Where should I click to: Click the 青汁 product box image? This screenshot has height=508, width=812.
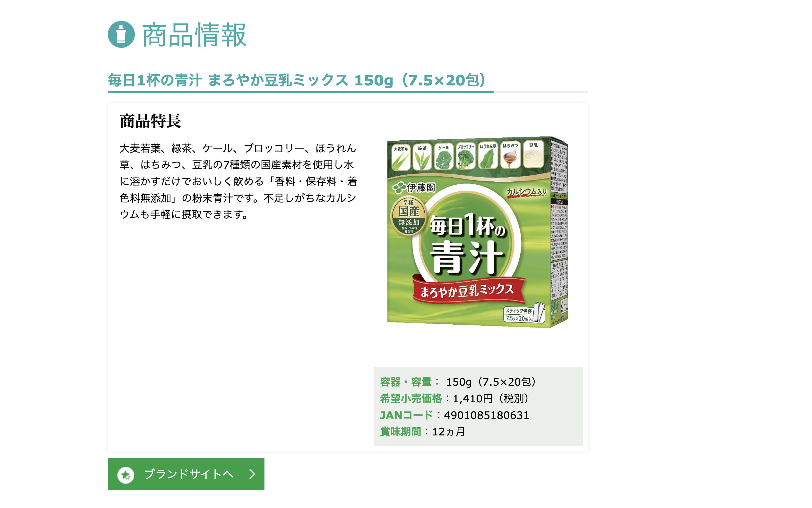point(478,232)
